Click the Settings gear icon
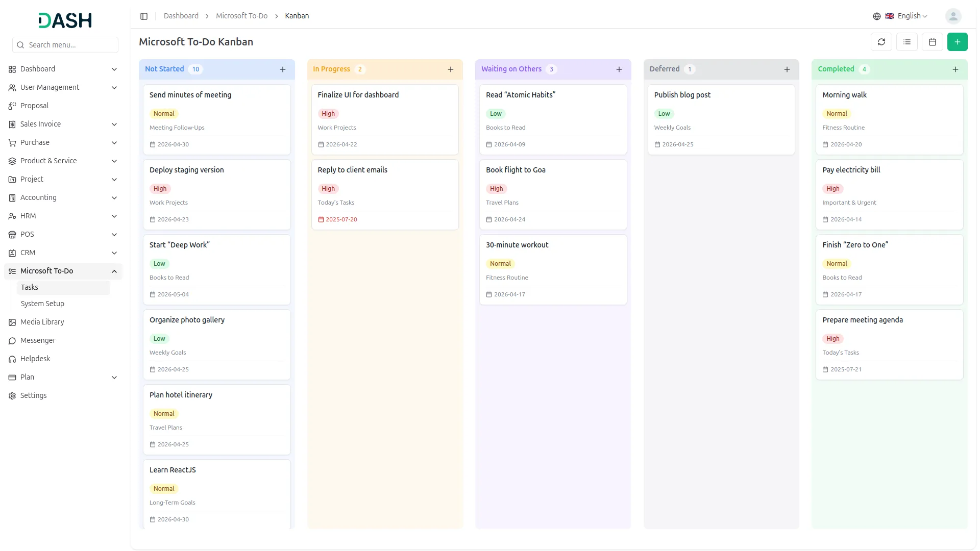The image size is (980, 551). (x=12, y=396)
